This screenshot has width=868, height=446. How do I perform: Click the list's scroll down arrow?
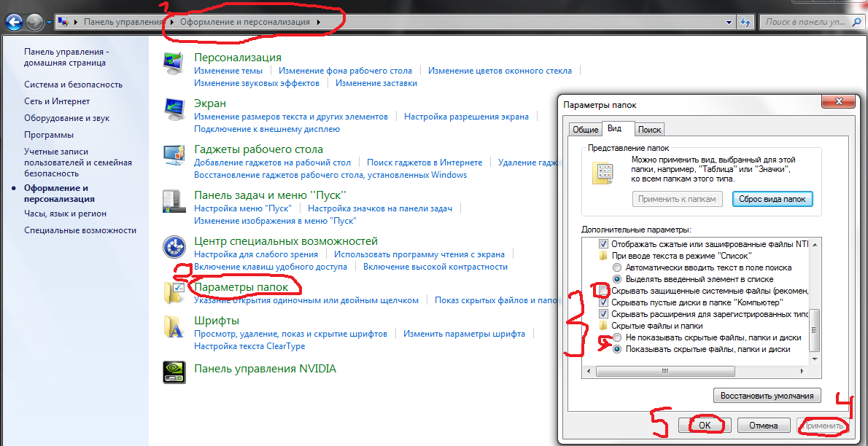[814, 359]
